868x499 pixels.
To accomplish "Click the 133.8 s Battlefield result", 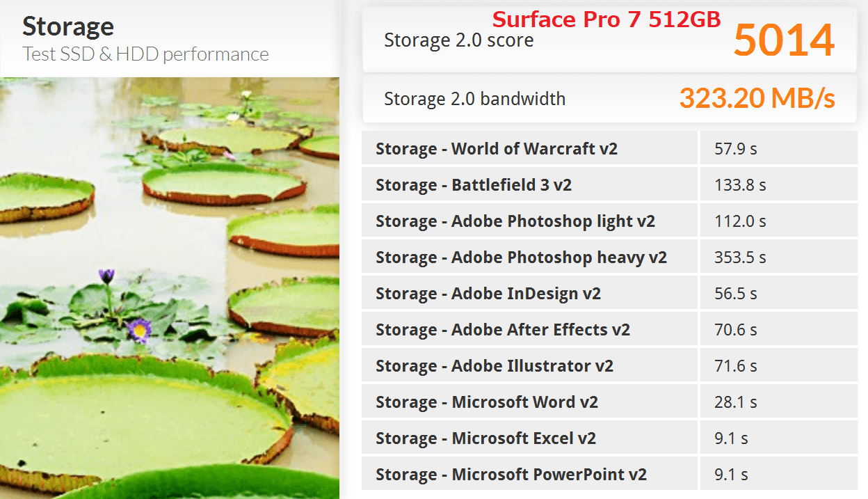I will coord(740,185).
